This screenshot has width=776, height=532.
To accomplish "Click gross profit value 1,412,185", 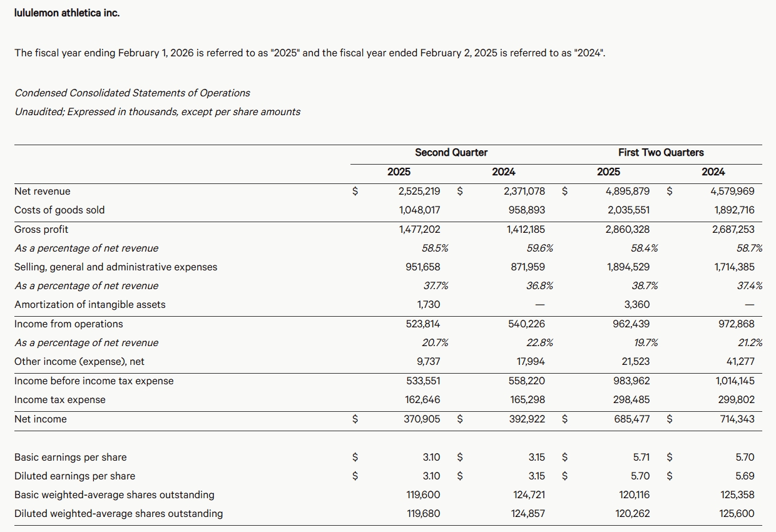I will 526,230.
